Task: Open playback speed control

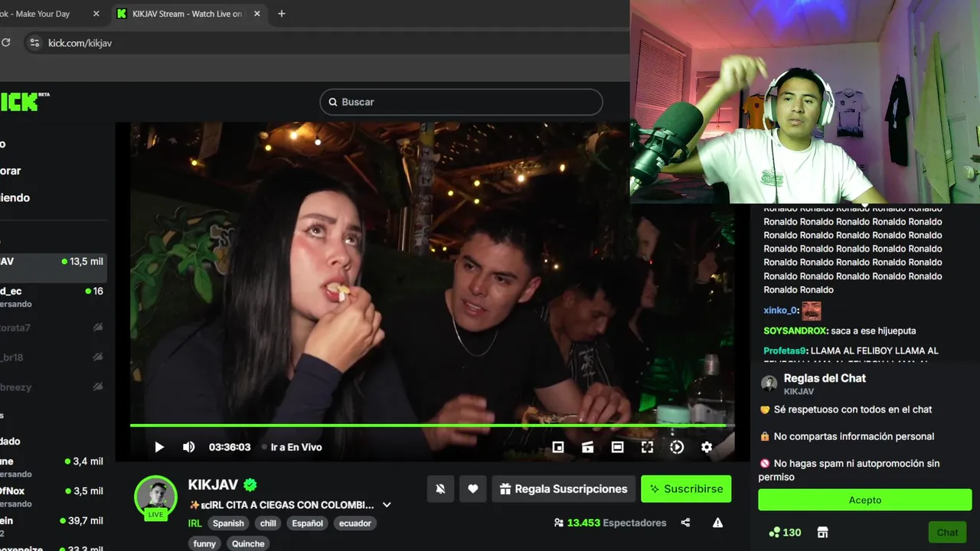Action: 677,447
